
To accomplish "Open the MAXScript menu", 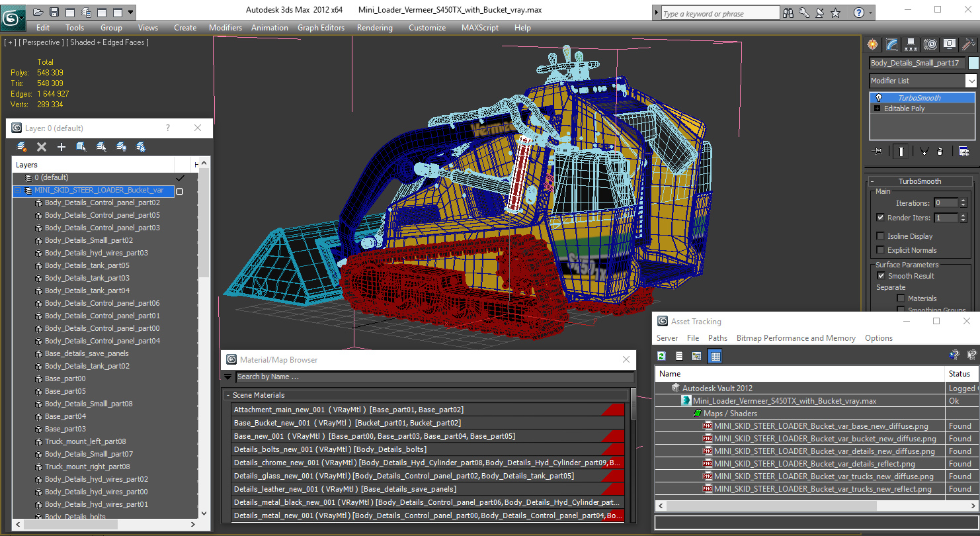I will coord(480,28).
